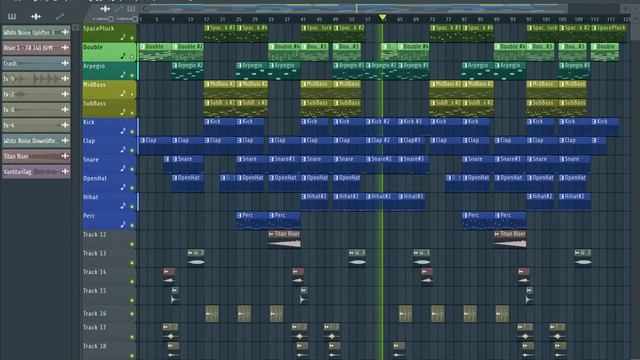Viewport: 640px width, 360px height.
Task: Click waveform icon on Riser 1 FX item
Action: coord(65,47)
